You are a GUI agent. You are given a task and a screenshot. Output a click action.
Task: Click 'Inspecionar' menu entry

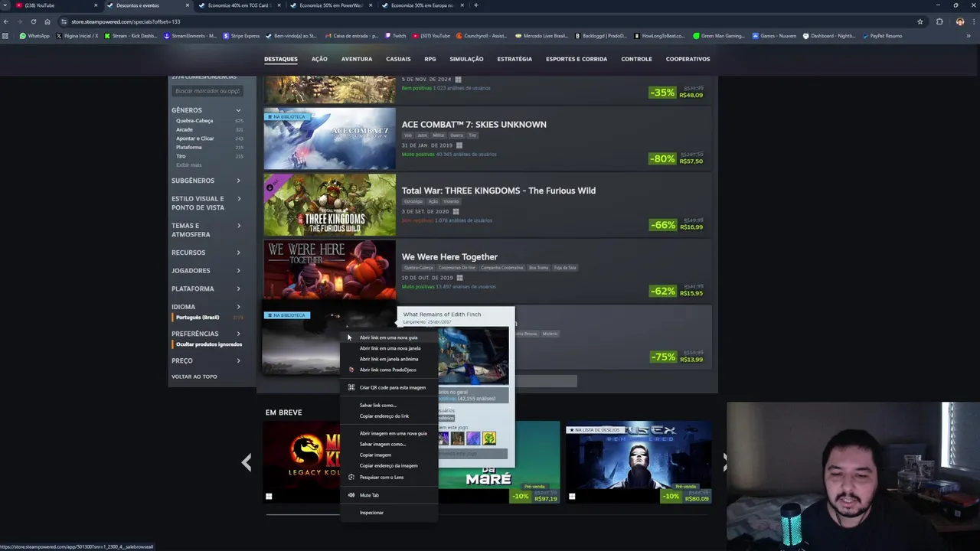tap(389, 513)
